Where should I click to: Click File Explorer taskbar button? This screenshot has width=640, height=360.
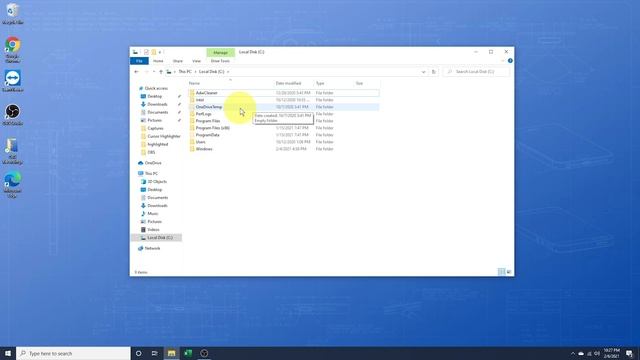click(171, 353)
